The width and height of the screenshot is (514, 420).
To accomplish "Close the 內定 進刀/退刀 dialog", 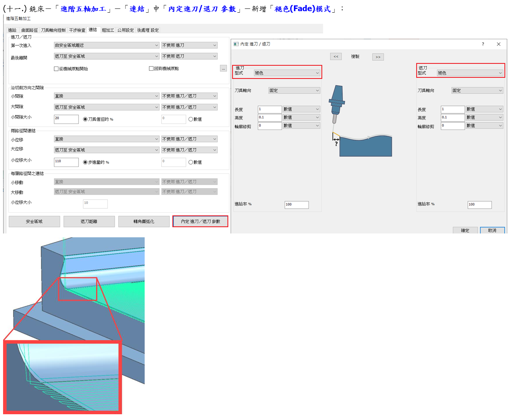I will coord(499,44).
